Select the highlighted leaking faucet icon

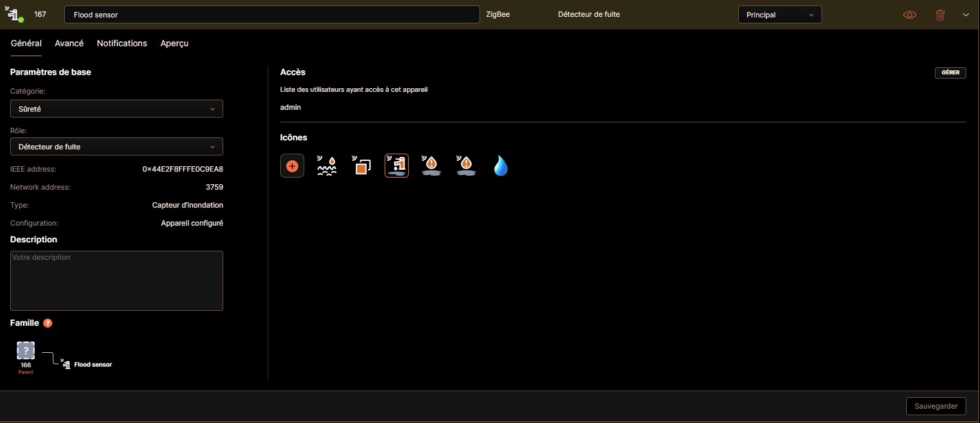pos(397,166)
